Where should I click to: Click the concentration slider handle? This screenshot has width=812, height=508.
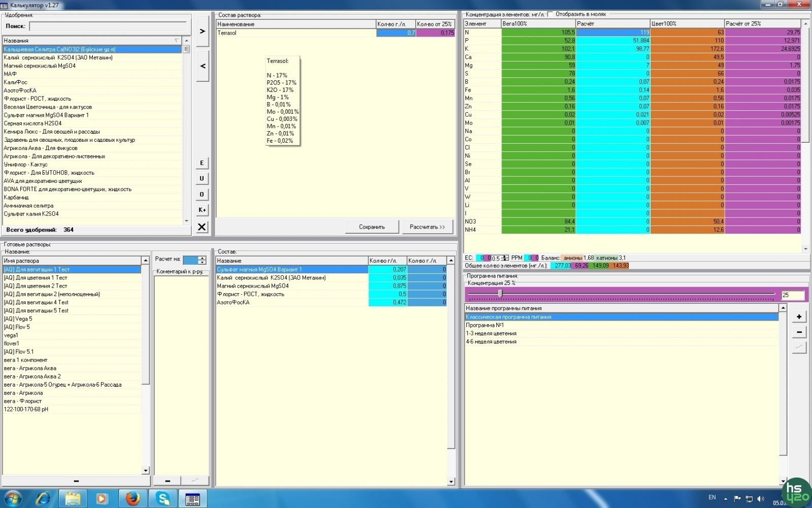tap(500, 294)
